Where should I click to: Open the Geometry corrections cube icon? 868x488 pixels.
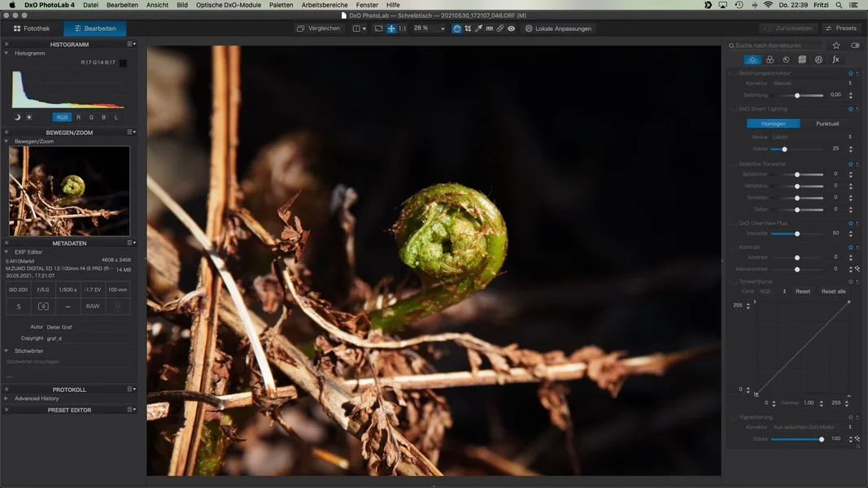click(802, 59)
